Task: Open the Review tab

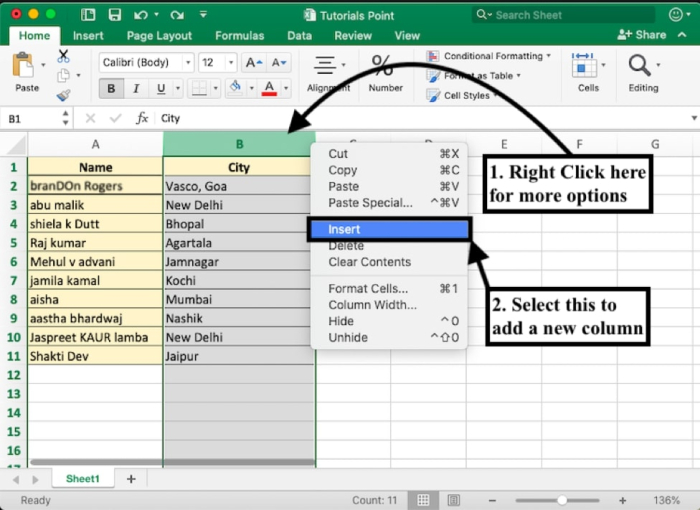Action: [x=353, y=36]
